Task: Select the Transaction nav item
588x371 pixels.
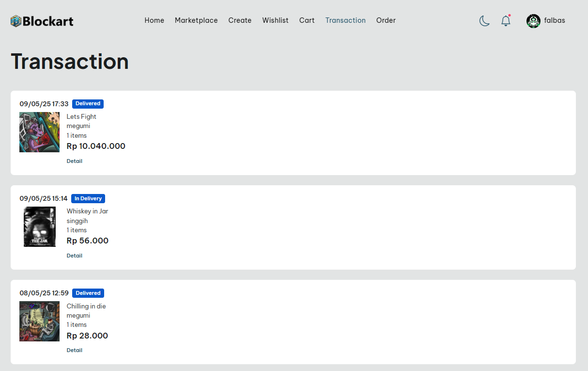Action: point(345,20)
